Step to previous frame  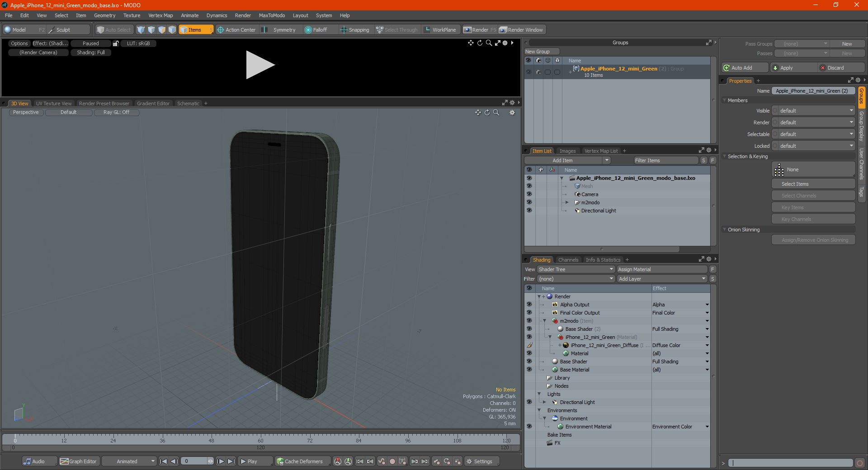click(x=174, y=461)
